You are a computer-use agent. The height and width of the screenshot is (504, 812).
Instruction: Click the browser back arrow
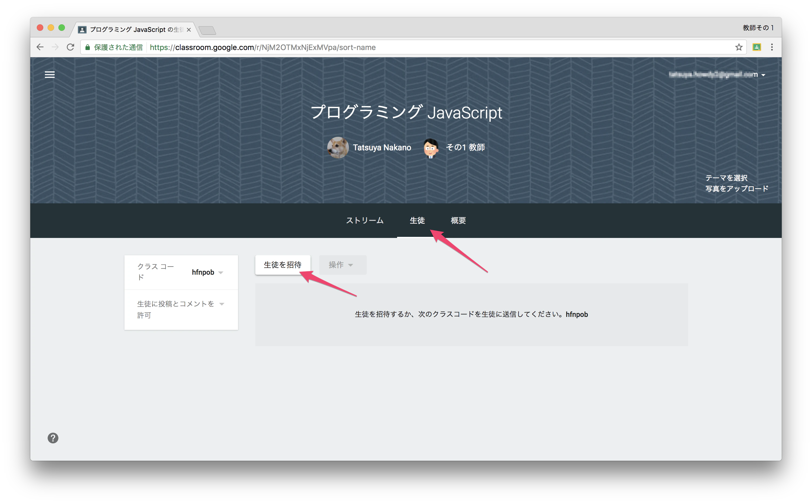pyautogui.click(x=40, y=47)
